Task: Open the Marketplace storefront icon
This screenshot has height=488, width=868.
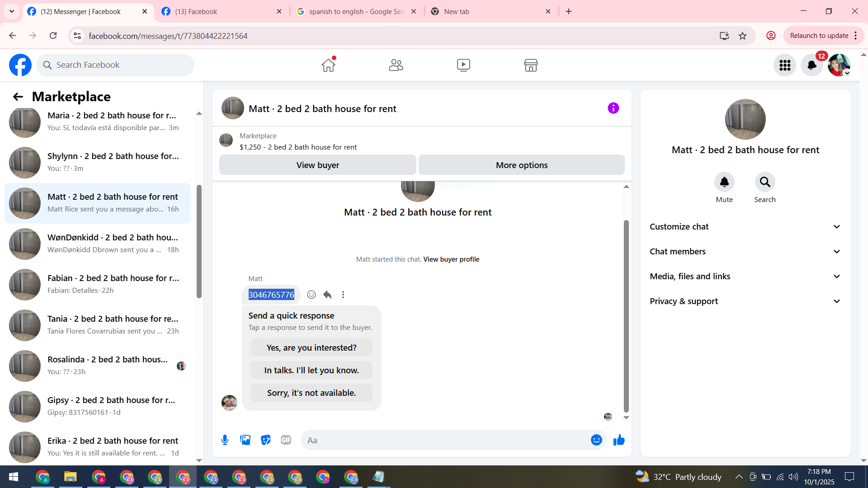Action: tap(531, 65)
